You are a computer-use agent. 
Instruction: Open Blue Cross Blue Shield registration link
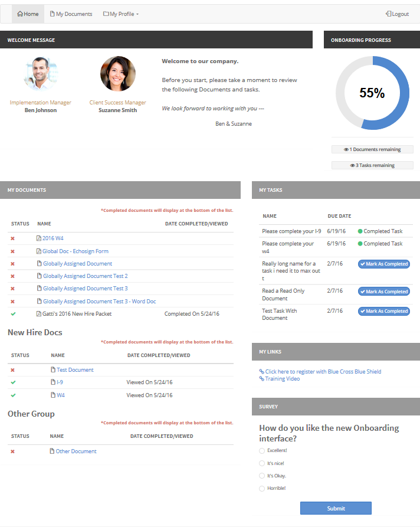(x=323, y=372)
